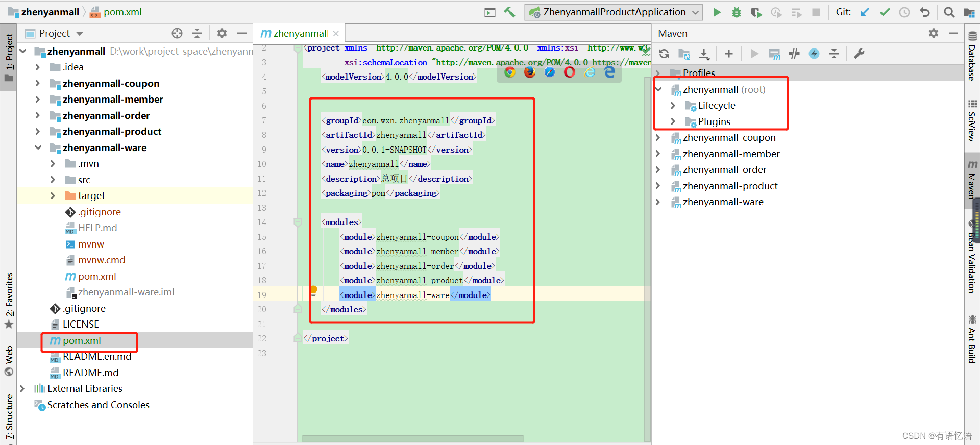Click editor horizontal scrollbar
Screen dimensions: 980x445
(x=412, y=438)
